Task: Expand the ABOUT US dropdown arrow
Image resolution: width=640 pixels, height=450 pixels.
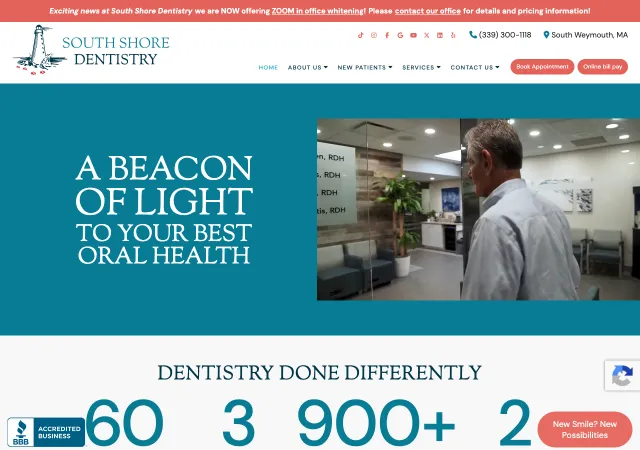Action: [x=326, y=67]
